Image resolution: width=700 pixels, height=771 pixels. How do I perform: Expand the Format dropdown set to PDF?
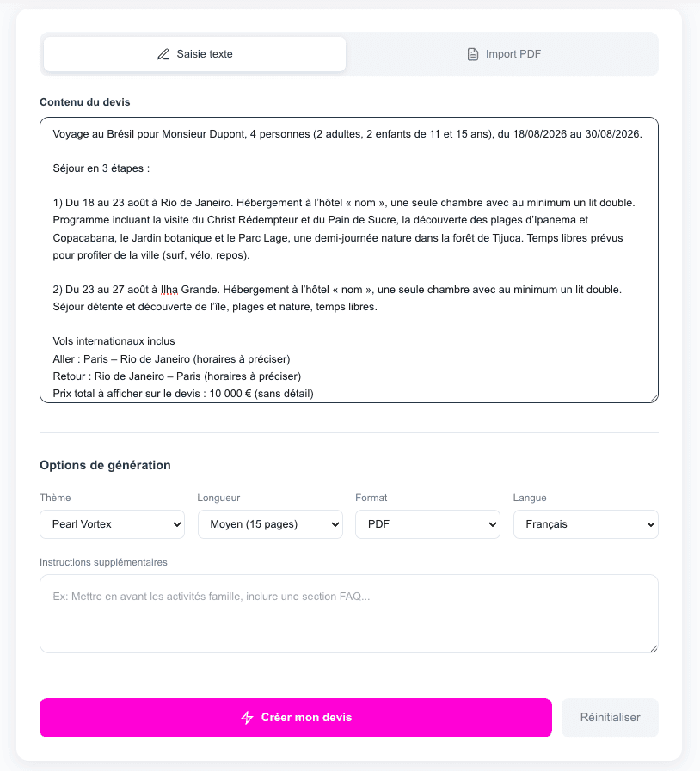pyautogui.click(x=427, y=524)
